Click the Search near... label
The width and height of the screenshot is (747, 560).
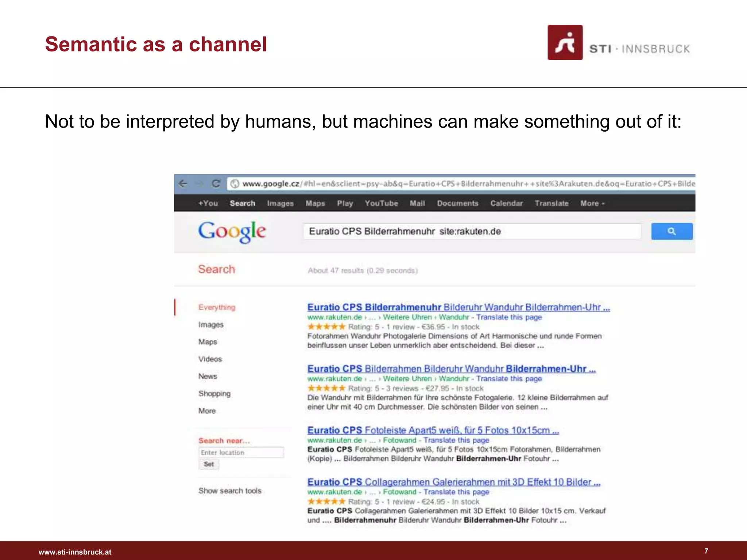tap(224, 441)
